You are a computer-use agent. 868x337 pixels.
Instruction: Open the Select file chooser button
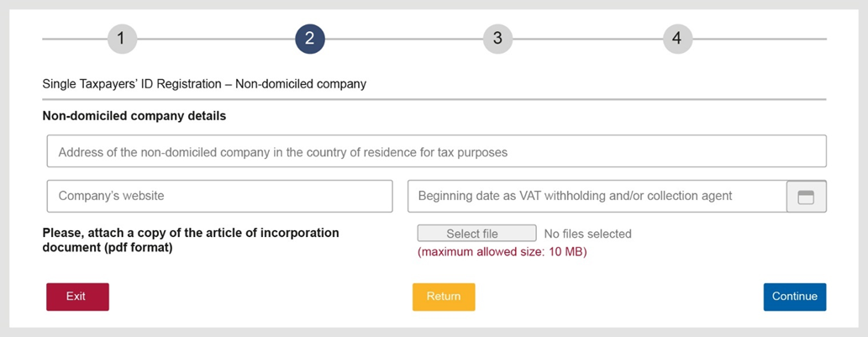476,234
